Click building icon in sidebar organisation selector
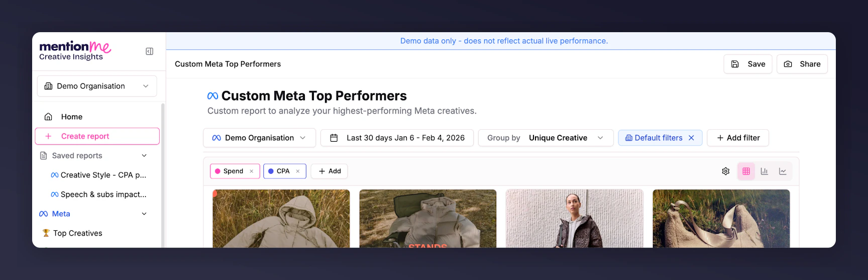868x280 pixels. point(48,86)
